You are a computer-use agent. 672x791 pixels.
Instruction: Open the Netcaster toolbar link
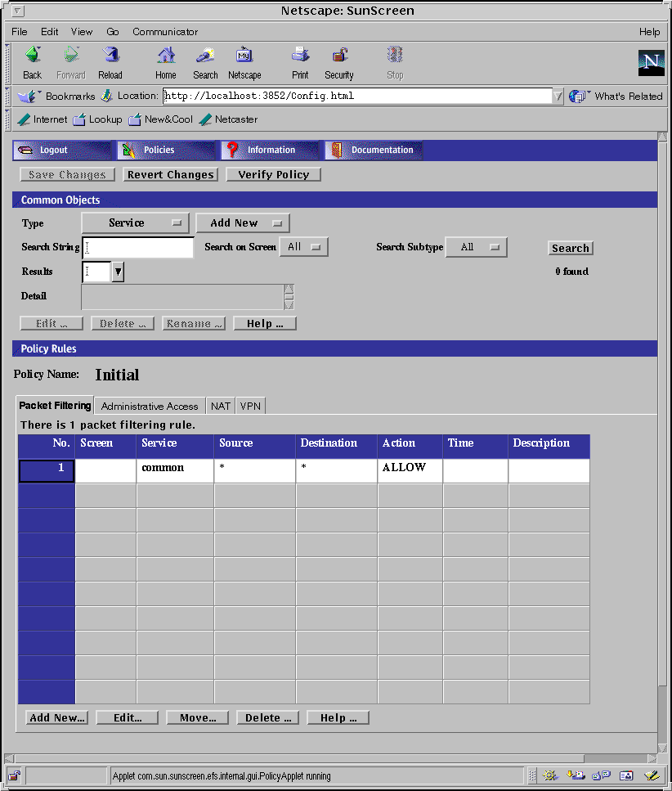(x=228, y=119)
